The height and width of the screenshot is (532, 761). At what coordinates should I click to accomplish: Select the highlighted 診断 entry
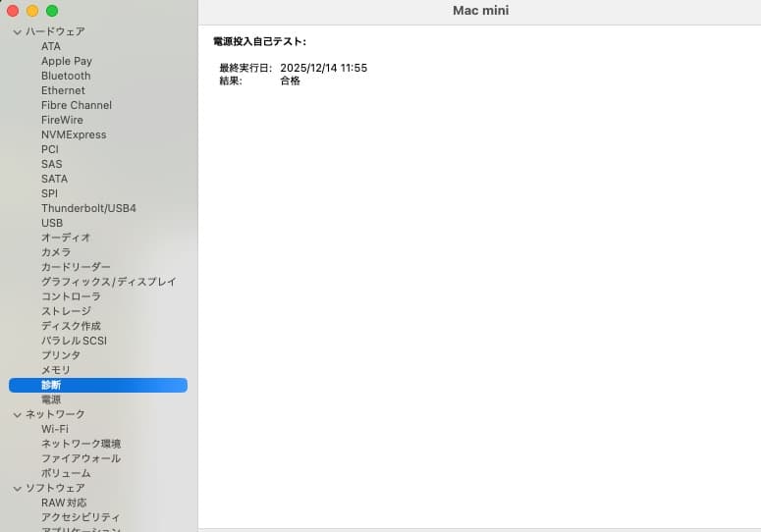[98, 385]
